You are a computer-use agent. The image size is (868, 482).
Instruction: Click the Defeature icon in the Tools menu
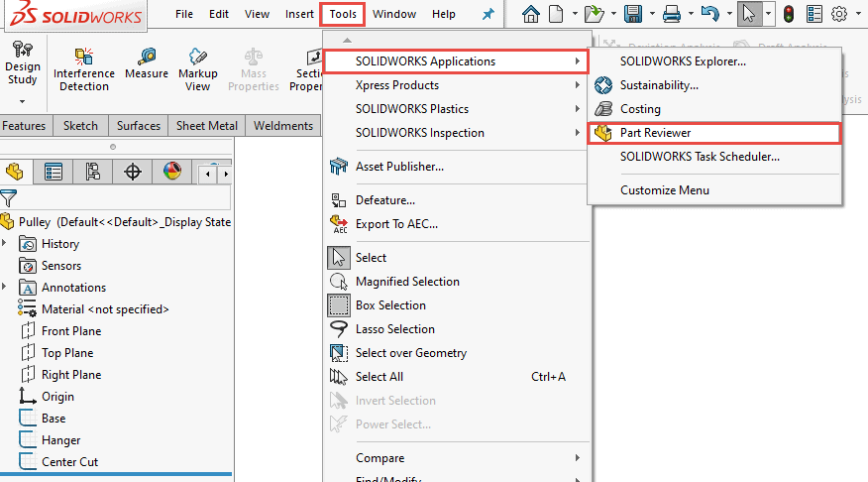(338, 200)
